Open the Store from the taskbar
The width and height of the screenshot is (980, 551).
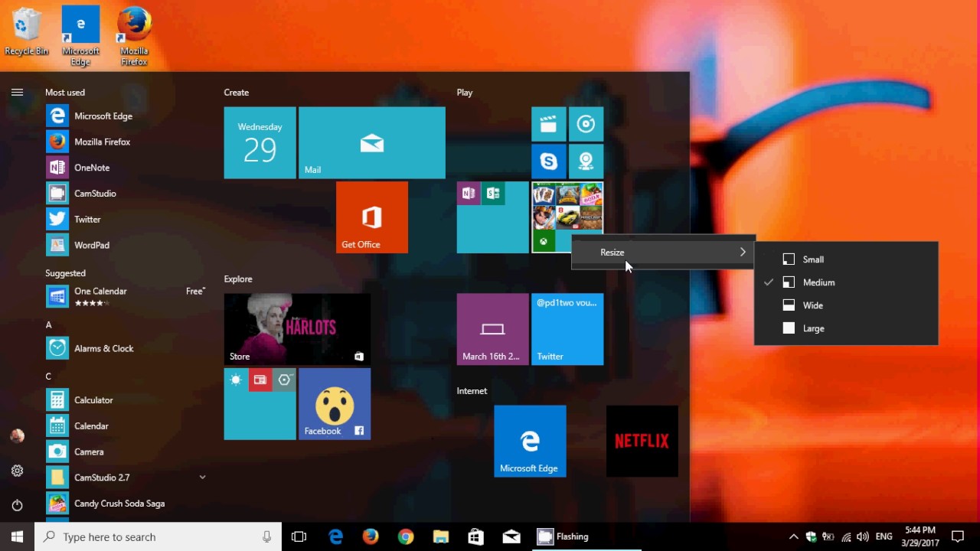pyautogui.click(x=475, y=536)
